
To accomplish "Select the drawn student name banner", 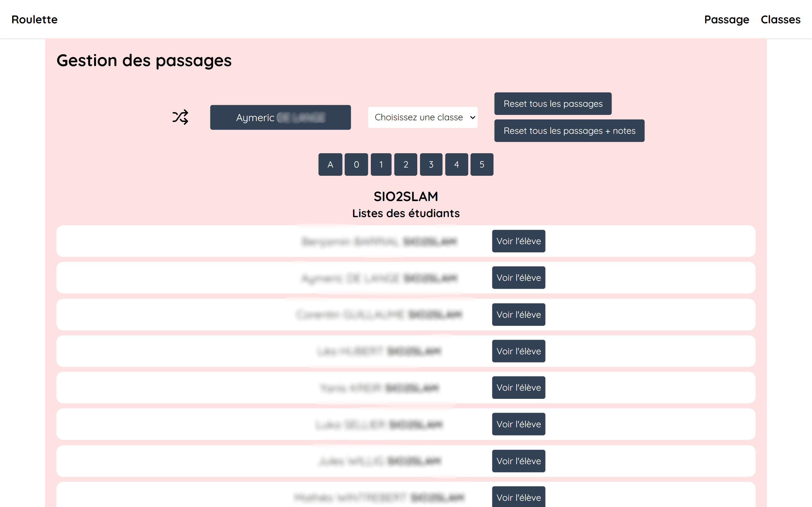I will 281,117.
